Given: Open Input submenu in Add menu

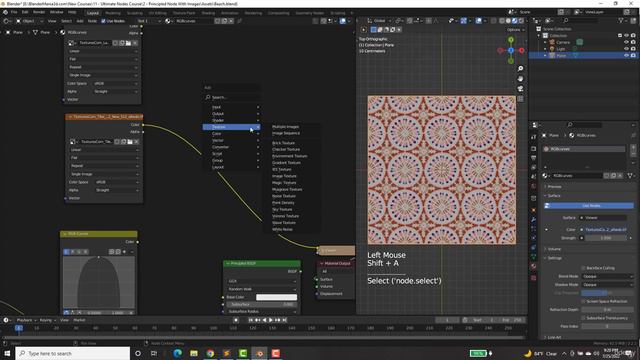Looking at the screenshot, I should point(231,107).
